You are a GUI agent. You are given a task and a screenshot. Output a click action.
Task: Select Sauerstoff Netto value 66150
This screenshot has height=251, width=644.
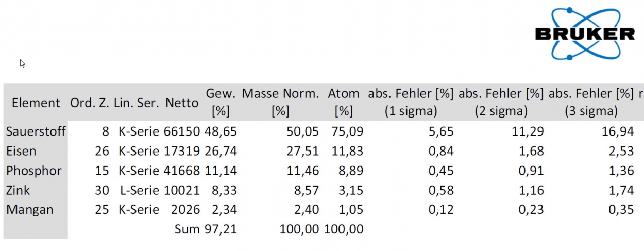tap(181, 131)
